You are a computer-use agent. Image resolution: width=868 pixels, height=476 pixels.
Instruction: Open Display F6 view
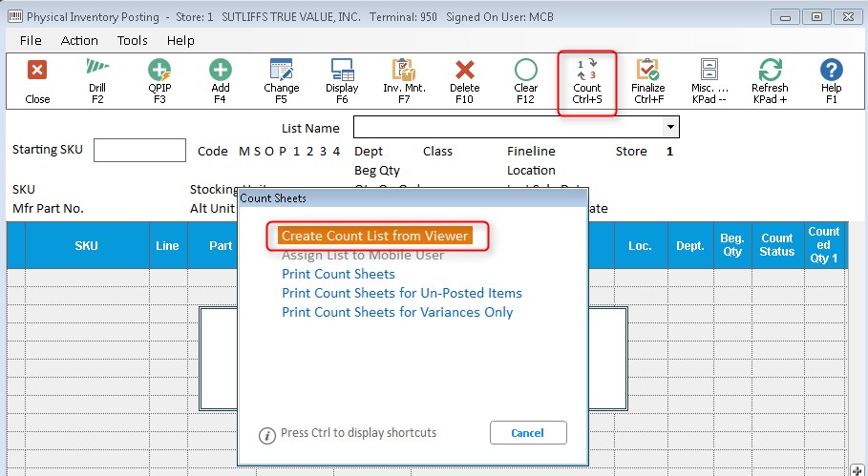(342, 80)
